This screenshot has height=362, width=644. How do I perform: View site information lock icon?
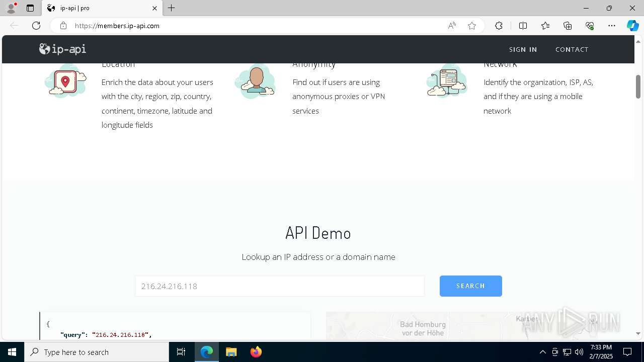[x=63, y=26]
